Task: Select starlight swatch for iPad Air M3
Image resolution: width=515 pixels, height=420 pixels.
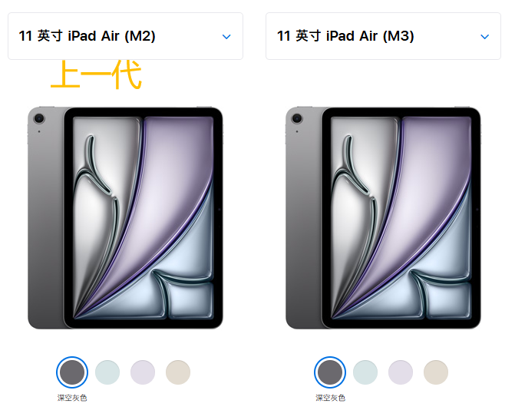Action: point(436,372)
